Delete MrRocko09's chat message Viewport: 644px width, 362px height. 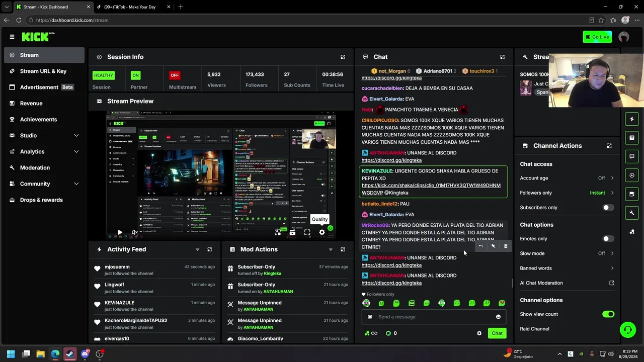506,246
